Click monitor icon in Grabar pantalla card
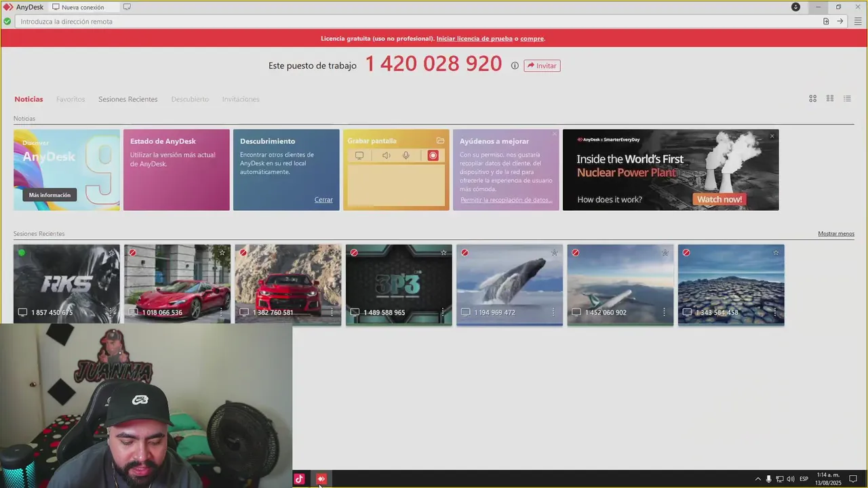The width and height of the screenshot is (868, 488). point(359,156)
